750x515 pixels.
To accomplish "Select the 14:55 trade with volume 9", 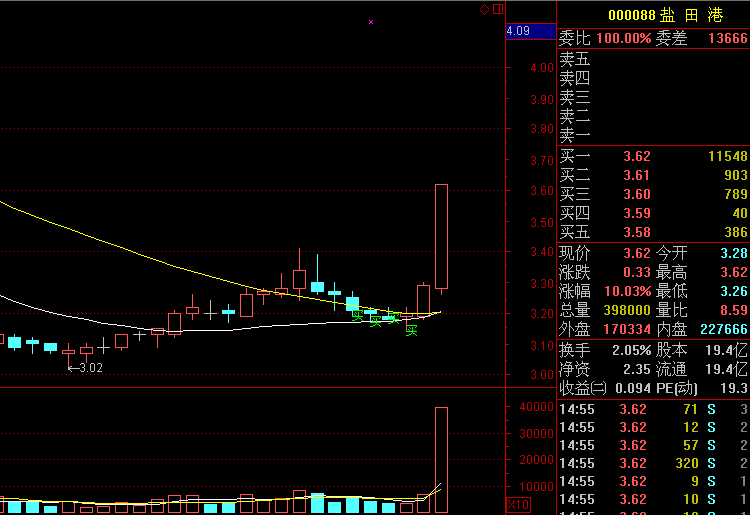I will click(x=653, y=481).
